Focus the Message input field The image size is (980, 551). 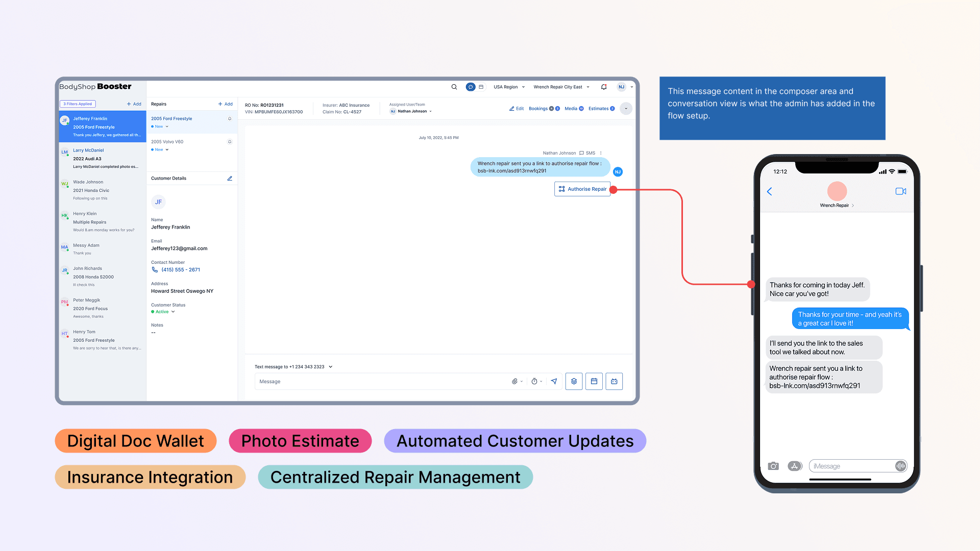pyautogui.click(x=383, y=382)
